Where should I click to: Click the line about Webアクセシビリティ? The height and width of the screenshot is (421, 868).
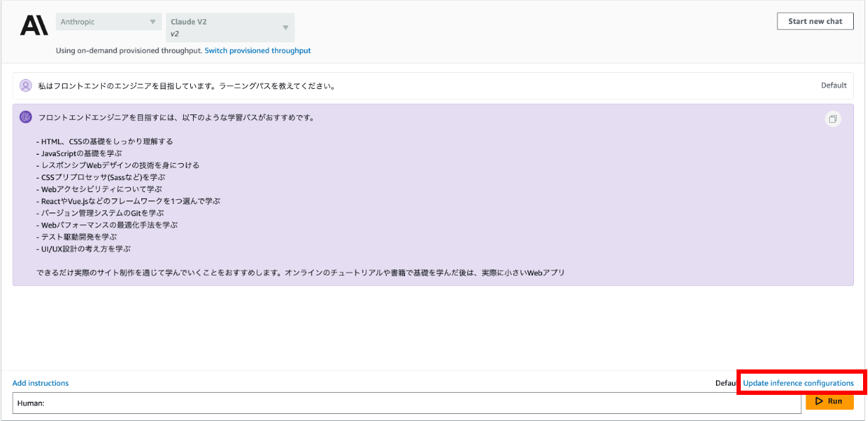click(99, 189)
